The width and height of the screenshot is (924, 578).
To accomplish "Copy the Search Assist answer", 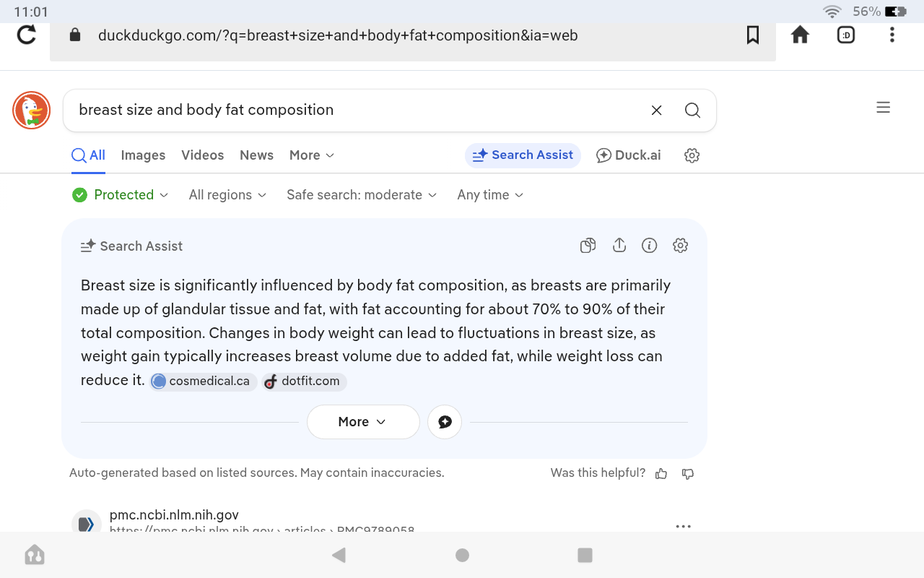I will [x=588, y=246].
